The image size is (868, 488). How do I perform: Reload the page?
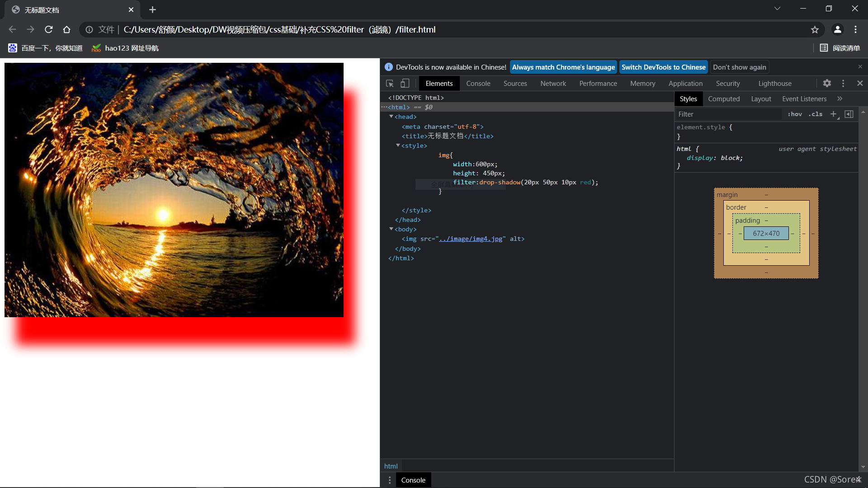49,30
